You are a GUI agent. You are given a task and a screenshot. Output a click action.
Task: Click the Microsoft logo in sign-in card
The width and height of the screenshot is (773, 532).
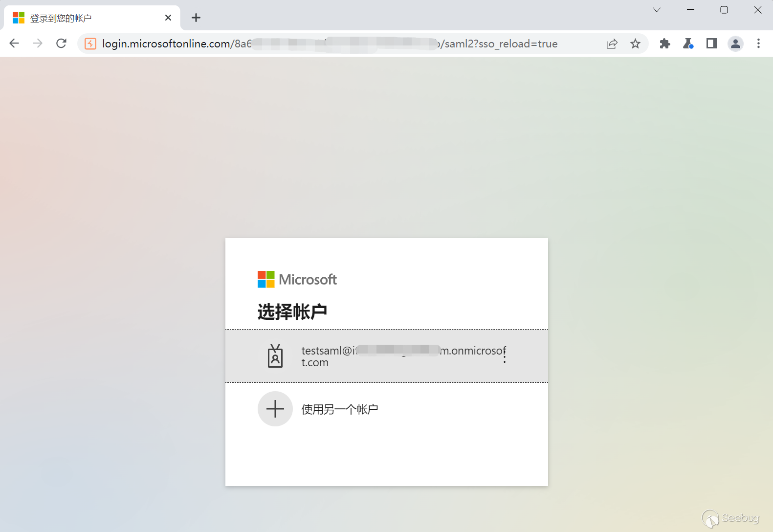click(x=297, y=280)
